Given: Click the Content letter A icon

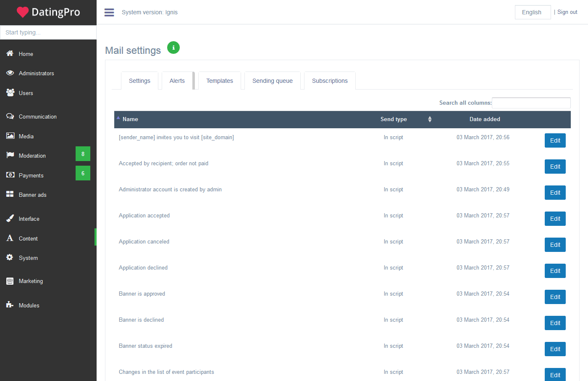Looking at the screenshot, I should [x=10, y=238].
